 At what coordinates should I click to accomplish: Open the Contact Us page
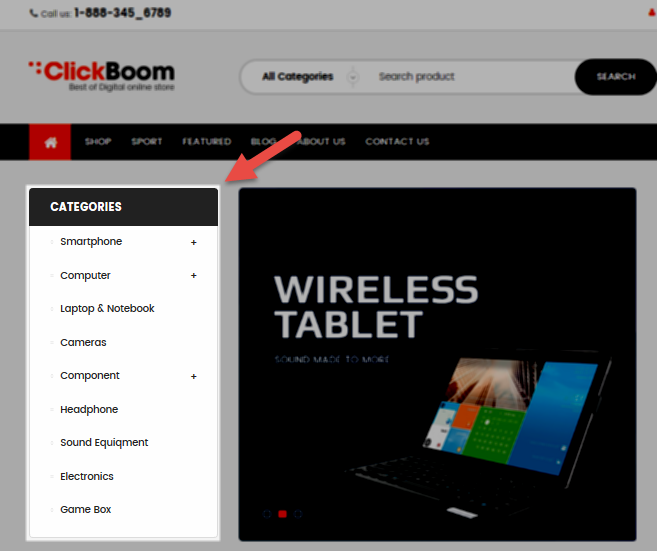click(x=397, y=142)
